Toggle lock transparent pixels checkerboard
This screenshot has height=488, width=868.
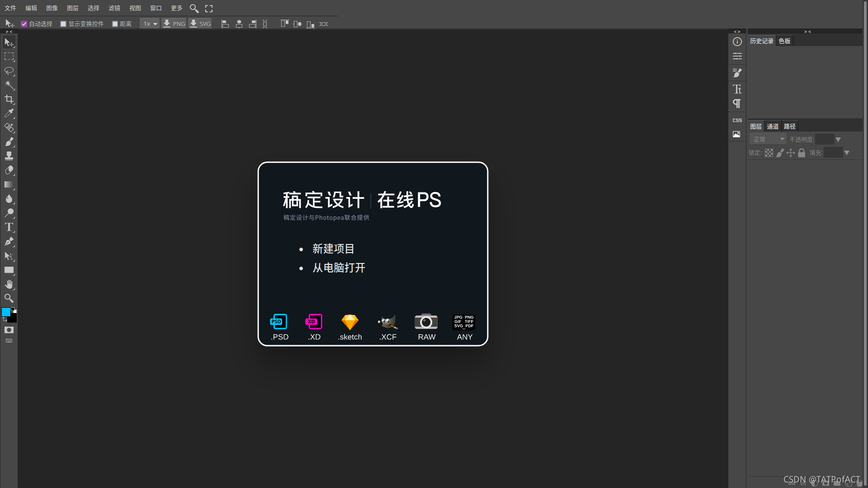coord(769,153)
